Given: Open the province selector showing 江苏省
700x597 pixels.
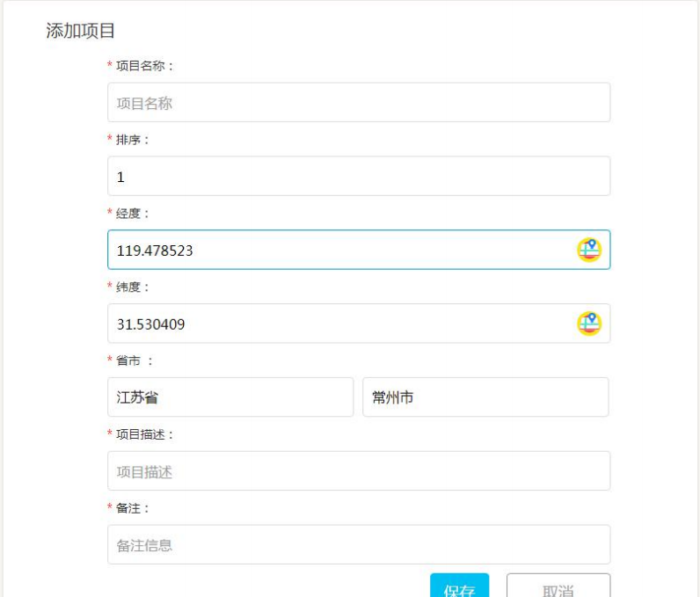Looking at the screenshot, I should [230, 397].
